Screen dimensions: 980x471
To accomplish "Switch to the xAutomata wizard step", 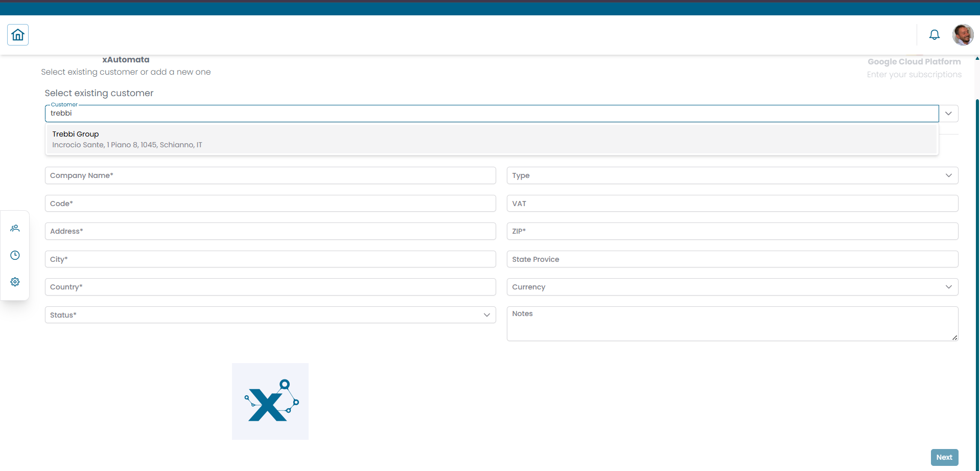I will (126, 60).
